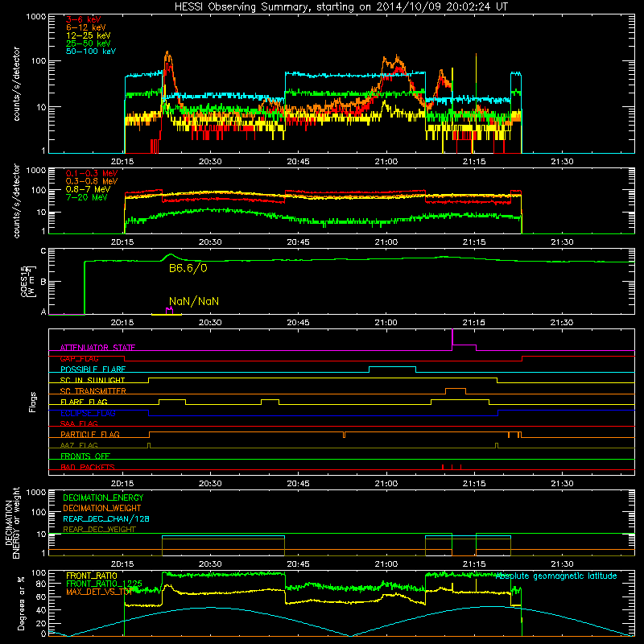This screenshot has width=644, height=644.
Task: Select the SC_IN_SUNLIGHT flag label
Action: tap(93, 380)
